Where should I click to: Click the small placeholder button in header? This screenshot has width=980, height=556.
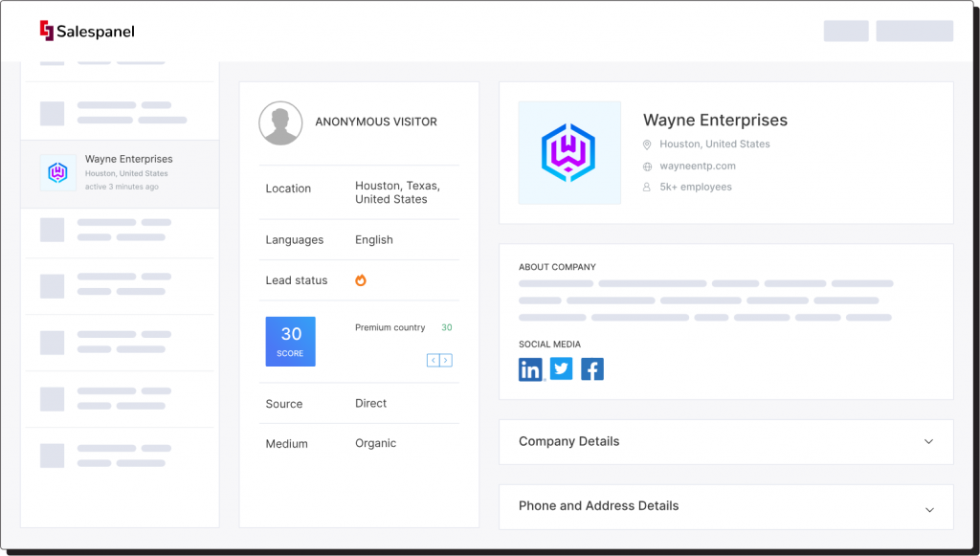tap(846, 31)
